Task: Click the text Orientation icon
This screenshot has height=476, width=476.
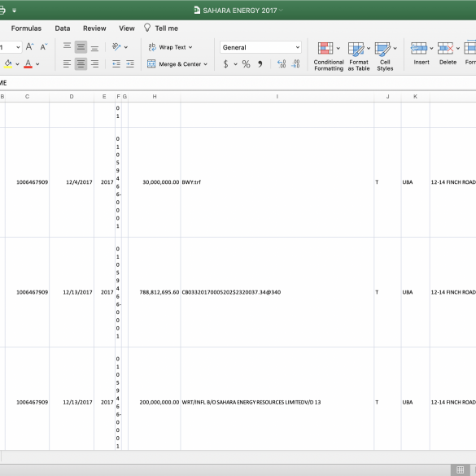Action: click(x=116, y=46)
